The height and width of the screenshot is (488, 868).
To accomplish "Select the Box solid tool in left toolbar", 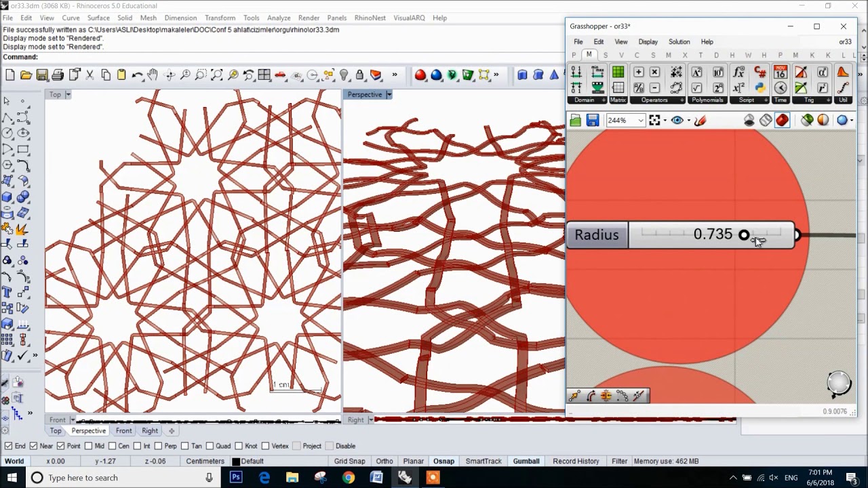I will pos(7,197).
